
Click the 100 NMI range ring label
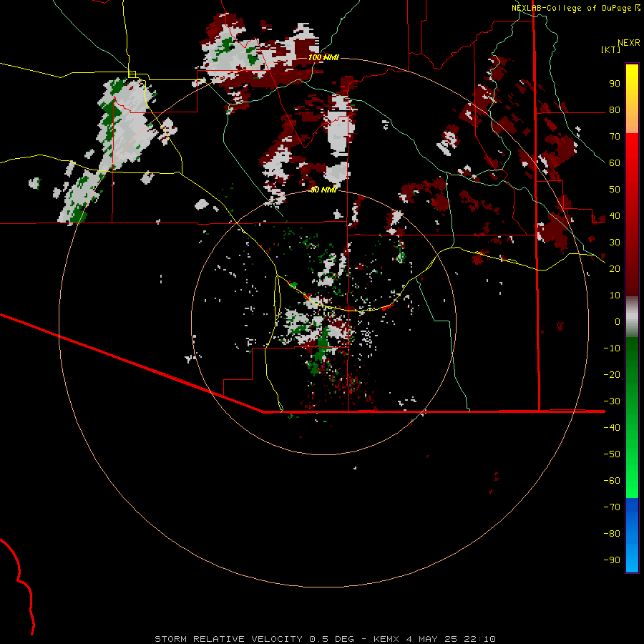[323, 57]
